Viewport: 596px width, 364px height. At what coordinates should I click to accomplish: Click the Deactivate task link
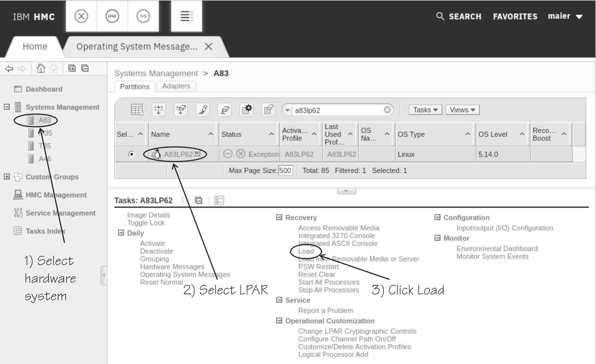pos(156,251)
